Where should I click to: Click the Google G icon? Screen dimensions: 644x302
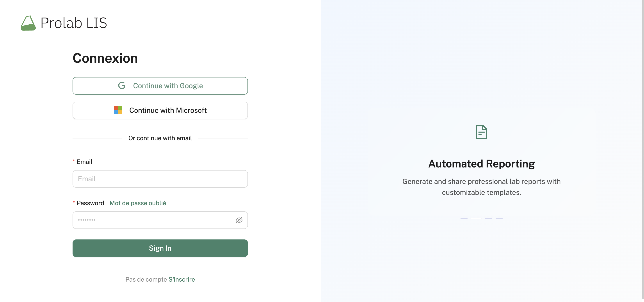(122, 86)
